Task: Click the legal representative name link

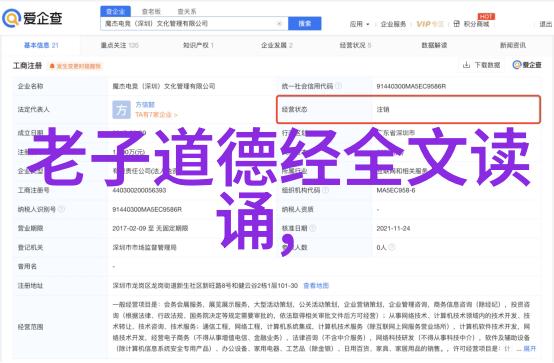Action: pos(145,105)
